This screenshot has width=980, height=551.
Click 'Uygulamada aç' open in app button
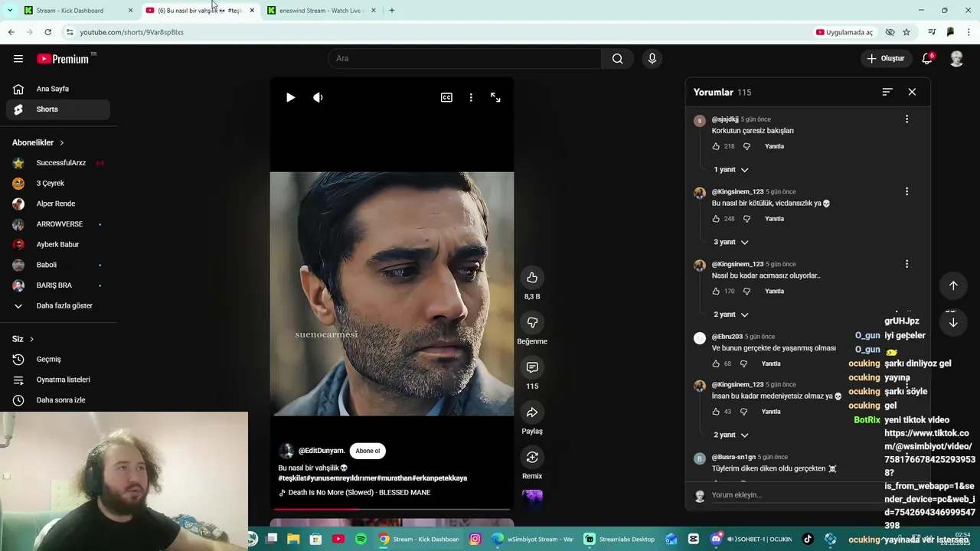point(844,32)
